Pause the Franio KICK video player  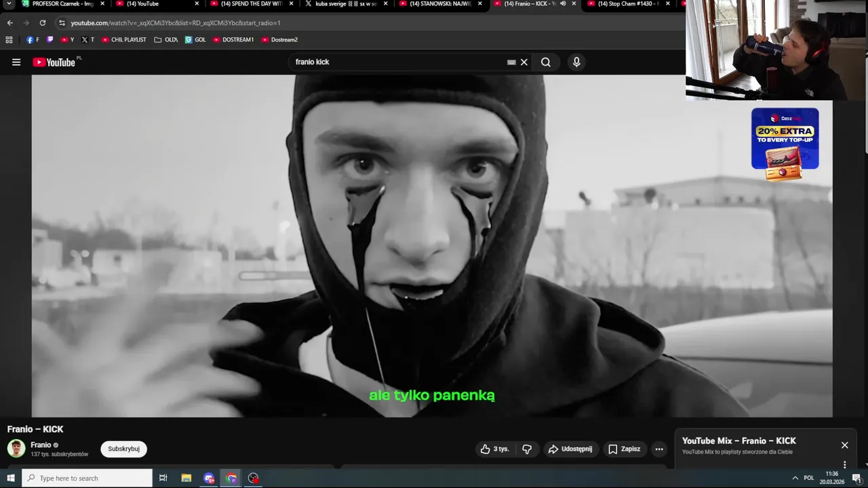tap(432, 246)
